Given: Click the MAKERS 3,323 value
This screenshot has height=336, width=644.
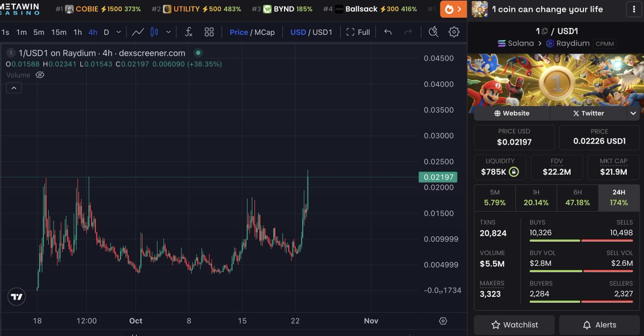Looking at the screenshot, I should pos(490,294).
